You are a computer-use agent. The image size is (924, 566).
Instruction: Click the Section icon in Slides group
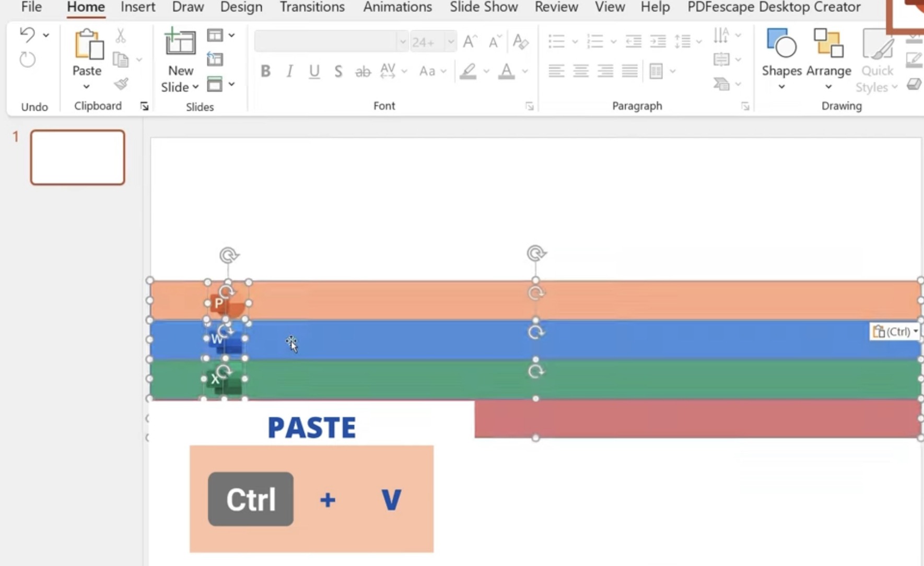click(215, 84)
